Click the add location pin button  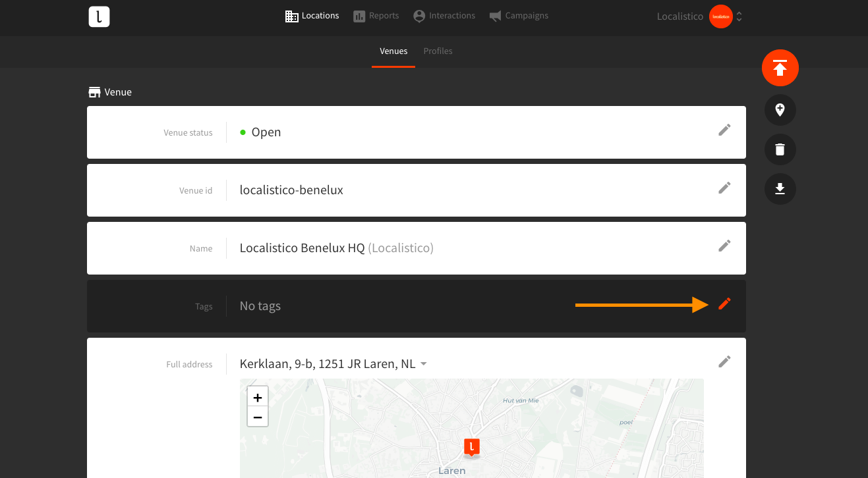coord(780,111)
